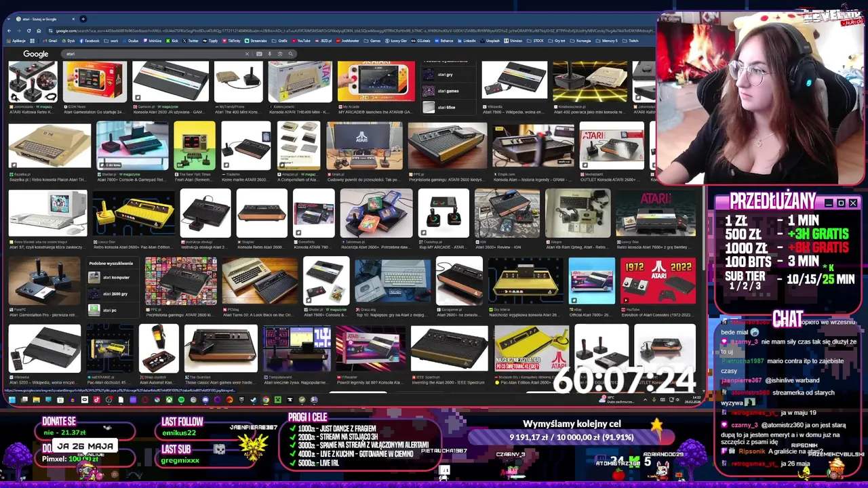Open the 'Evolution of Atari Consoles' result
This screenshot has width=868, height=488.
(658, 315)
